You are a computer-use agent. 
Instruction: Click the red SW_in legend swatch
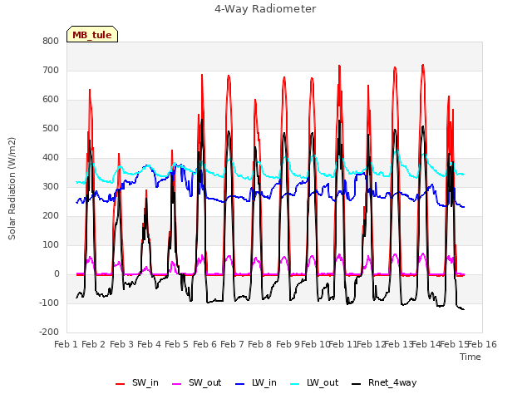coord(120,384)
